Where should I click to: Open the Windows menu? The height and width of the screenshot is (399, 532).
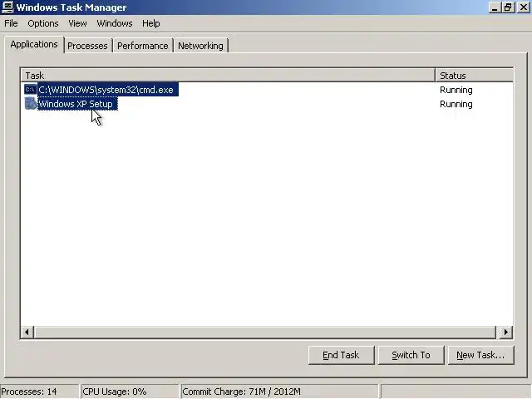click(x=115, y=23)
